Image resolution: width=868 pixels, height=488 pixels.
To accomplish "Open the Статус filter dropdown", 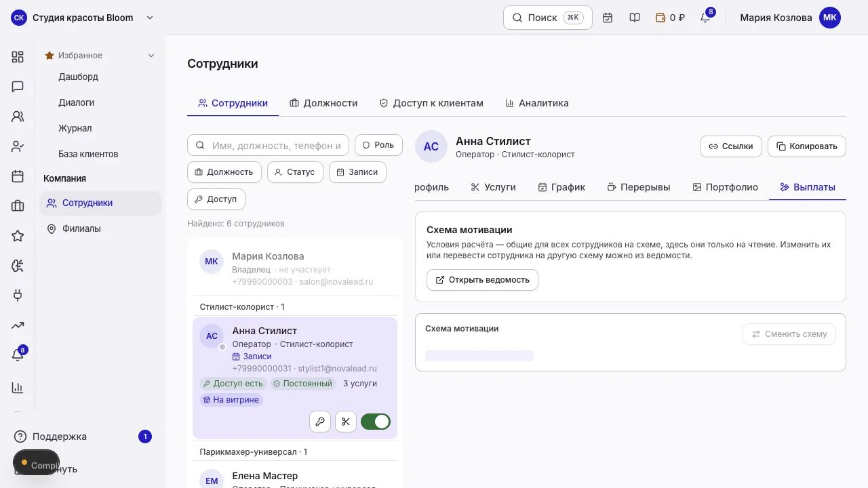I will 295,172.
